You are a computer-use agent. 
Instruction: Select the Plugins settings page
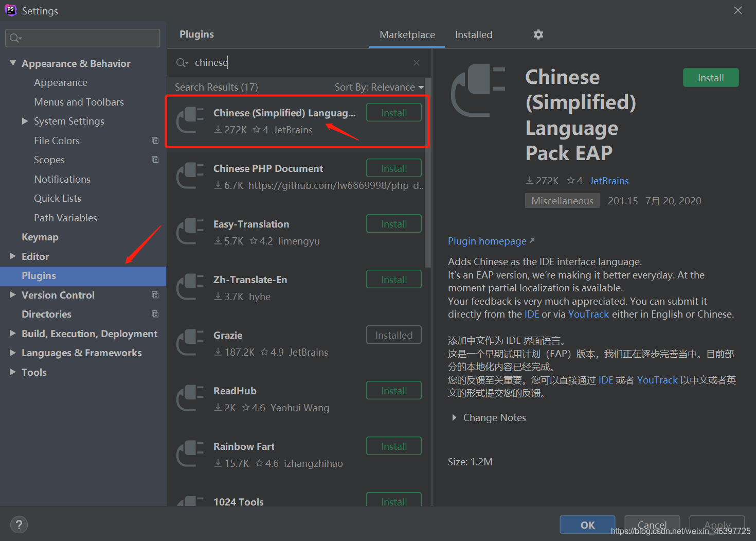pyautogui.click(x=83, y=276)
